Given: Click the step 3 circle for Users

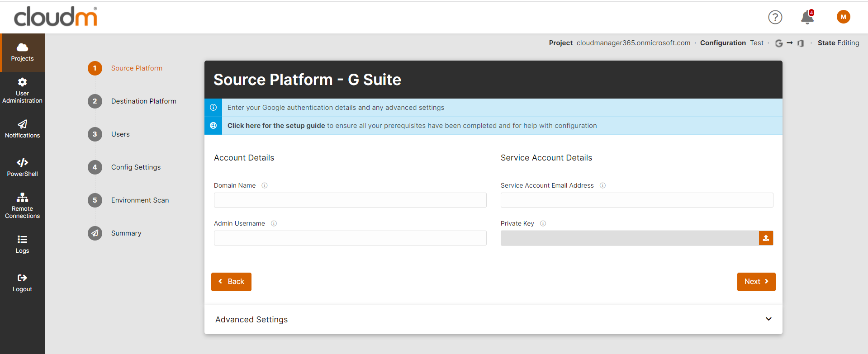Looking at the screenshot, I should click(x=95, y=134).
